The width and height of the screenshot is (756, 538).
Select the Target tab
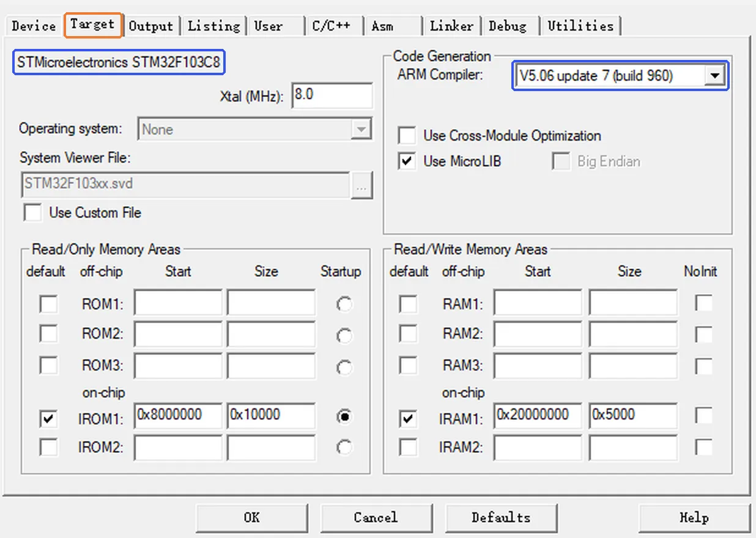coord(92,24)
